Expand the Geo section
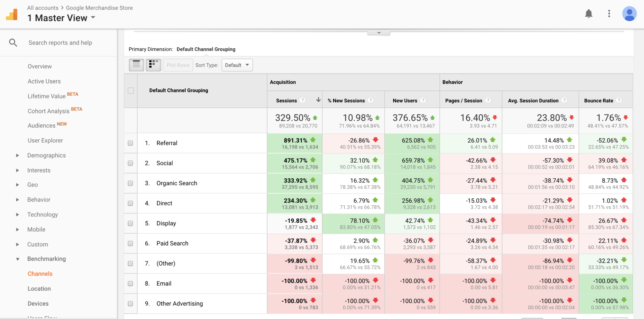 tap(18, 185)
